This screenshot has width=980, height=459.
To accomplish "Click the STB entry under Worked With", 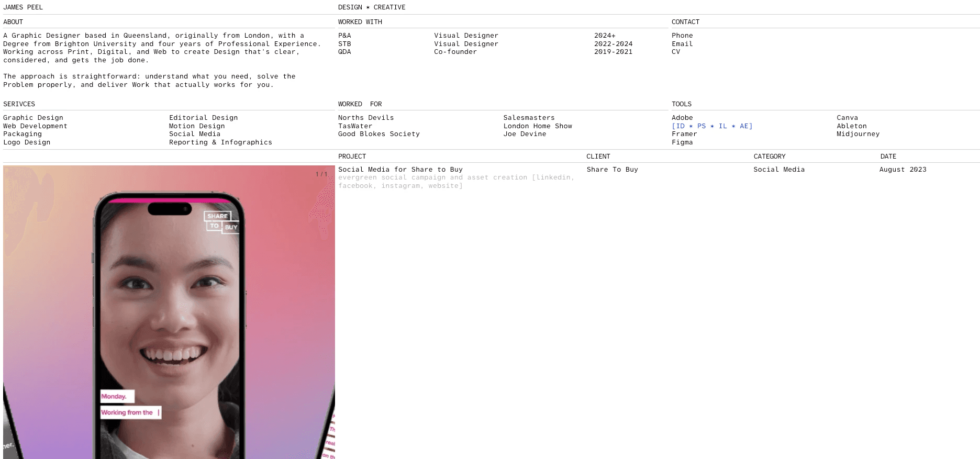I will point(344,44).
